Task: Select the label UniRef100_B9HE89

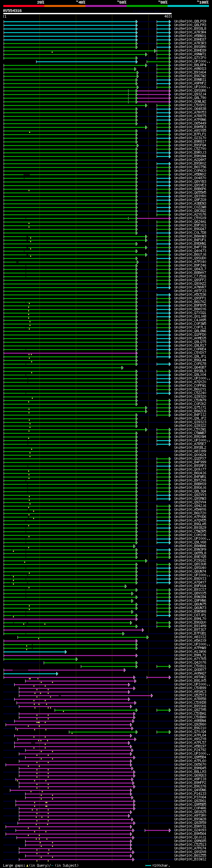Action: [x=190, y=51]
